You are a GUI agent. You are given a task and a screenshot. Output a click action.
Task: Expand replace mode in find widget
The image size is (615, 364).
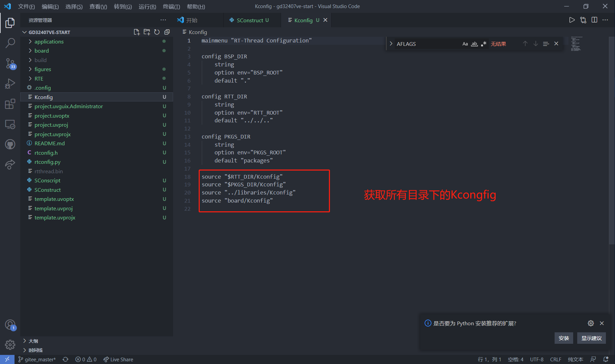tap(391, 44)
